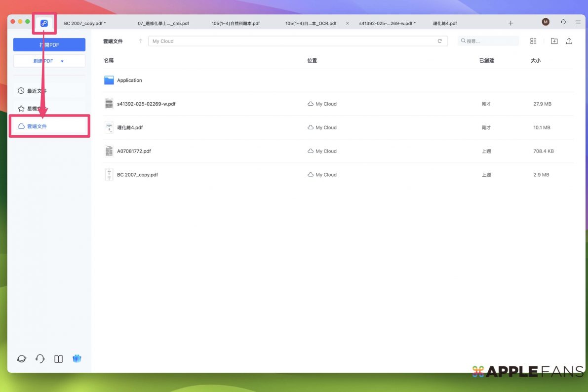
Task: Switch file list view mode icon
Action: pos(533,41)
